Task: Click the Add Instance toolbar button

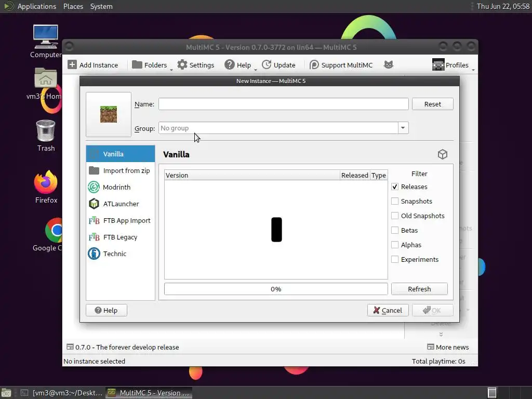Action: click(92, 65)
